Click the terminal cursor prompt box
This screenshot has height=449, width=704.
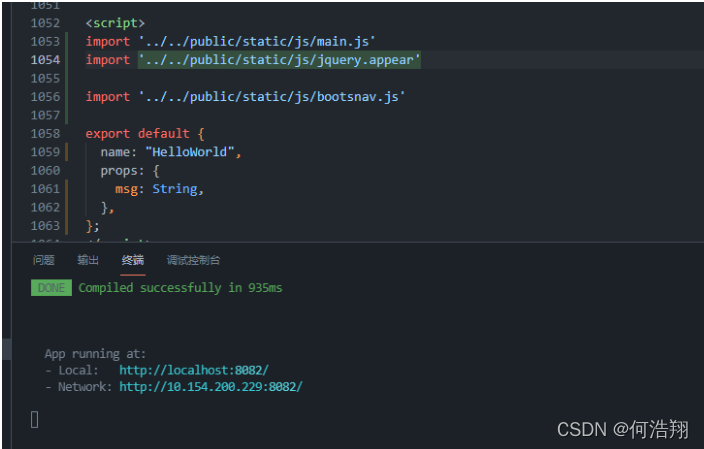pyautogui.click(x=35, y=420)
